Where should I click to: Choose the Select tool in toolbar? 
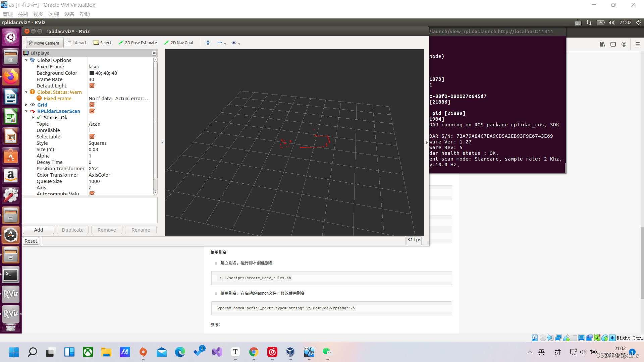[x=103, y=43]
